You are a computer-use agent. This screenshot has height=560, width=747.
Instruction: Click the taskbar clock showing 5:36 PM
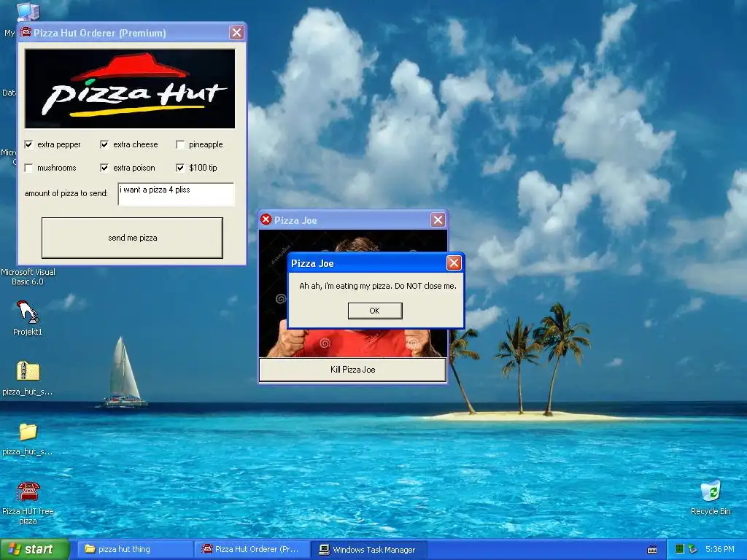tap(719, 549)
